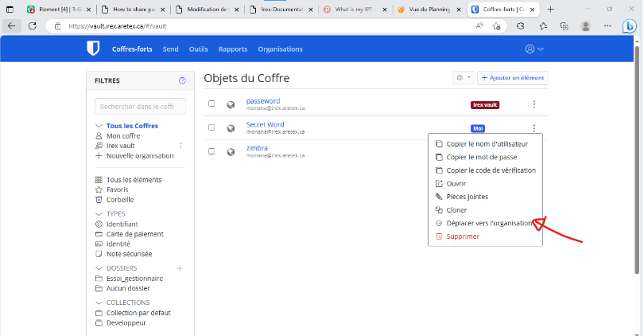The image size is (644, 336).
Task: Select Tous les Coffres filter
Action: [x=132, y=126]
